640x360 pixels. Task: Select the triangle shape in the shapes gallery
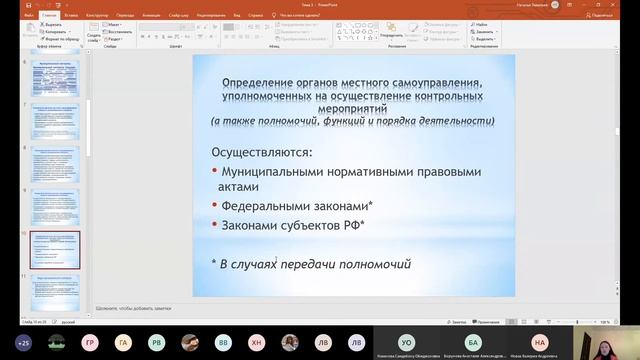339,31
